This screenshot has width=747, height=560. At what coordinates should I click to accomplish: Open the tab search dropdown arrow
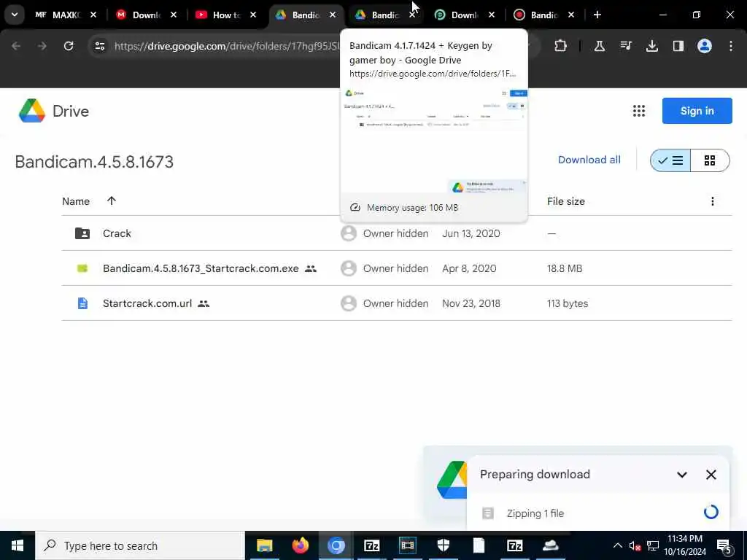tap(15, 15)
